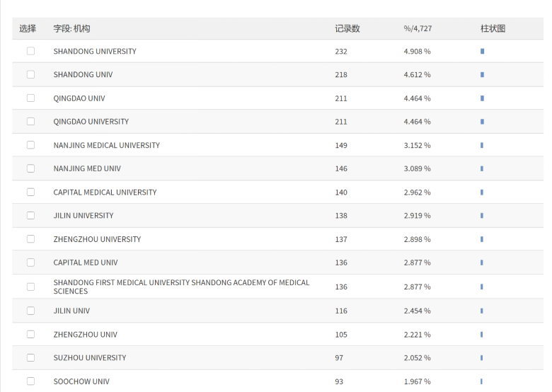Enable the CAPITAL MEDICAL UNIVERSITY checkbox
This screenshot has height=392, width=552.
click(x=30, y=192)
